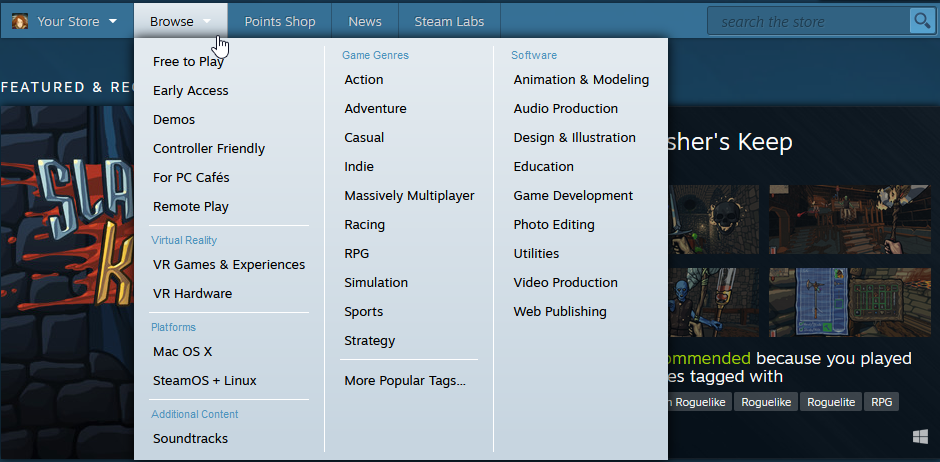Browse the Simulation genre
The image size is (940, 462).
(x=376, y=283)
